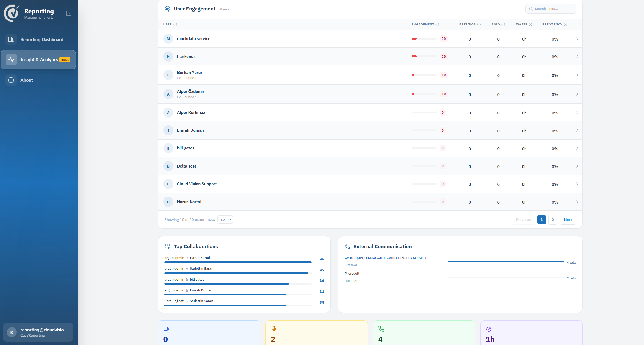Open page 2 of the user list
Screen dimensions: 644x345
pos(553,220)
